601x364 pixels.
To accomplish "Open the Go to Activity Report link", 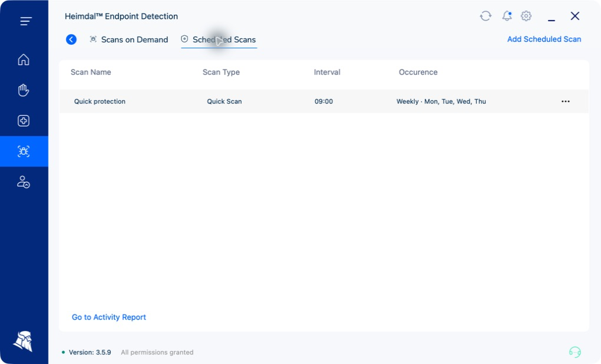I will tap(109, 317).
